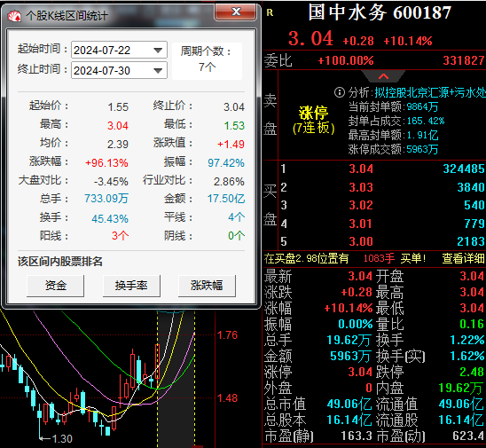Click the 总手 value 733.09万 in dialog
The image size is (486, 448).
point(106,199)
